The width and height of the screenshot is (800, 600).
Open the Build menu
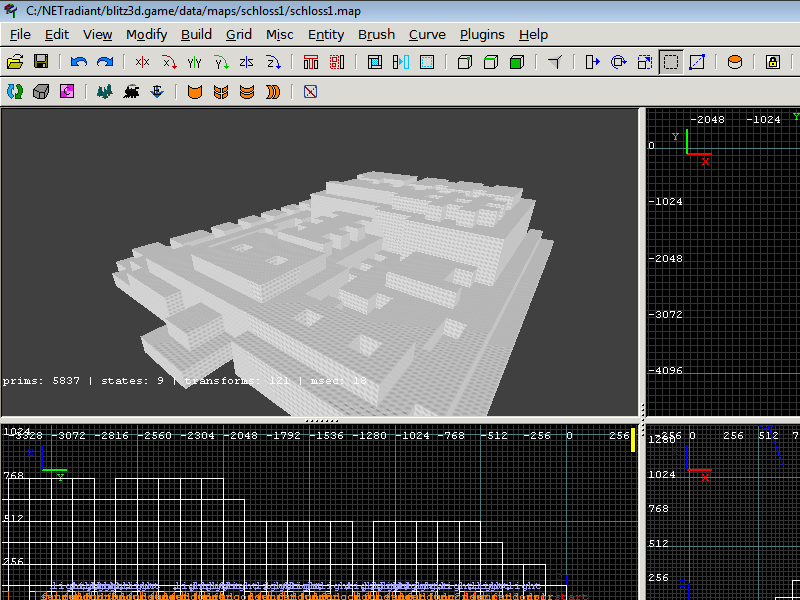(196, 34)
